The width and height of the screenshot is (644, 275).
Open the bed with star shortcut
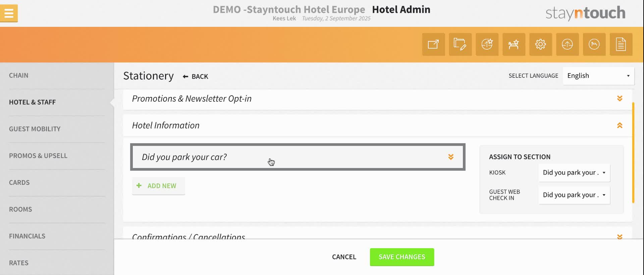point(514,44)
